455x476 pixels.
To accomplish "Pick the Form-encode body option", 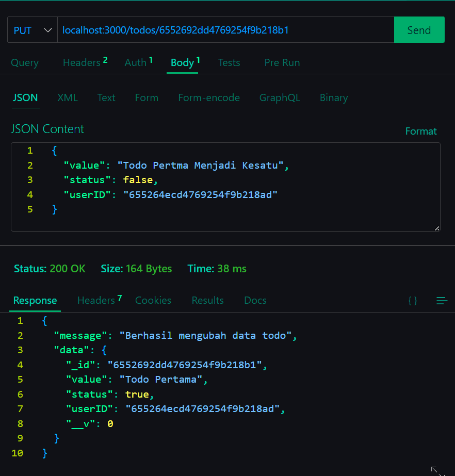I will point(209,97).
